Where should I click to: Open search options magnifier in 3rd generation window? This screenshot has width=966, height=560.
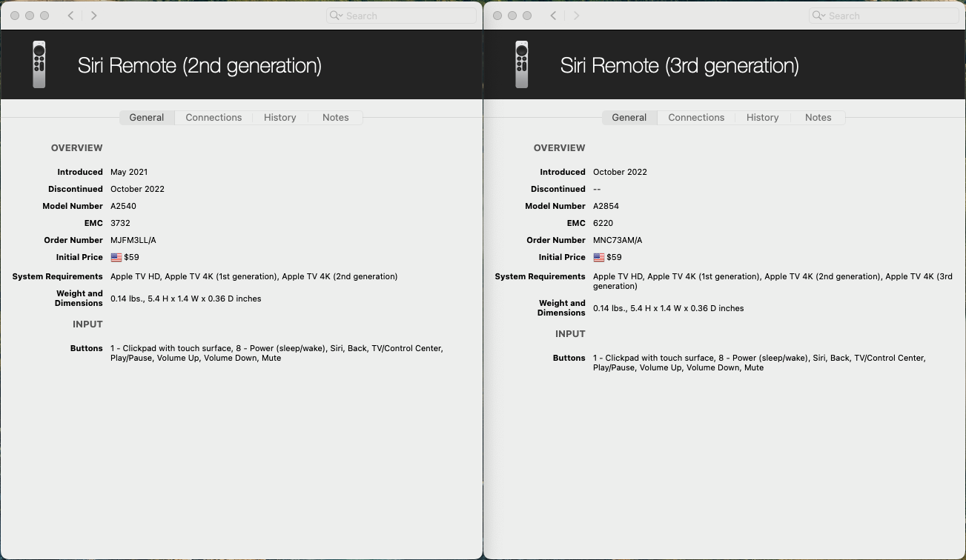pos(818,16)
